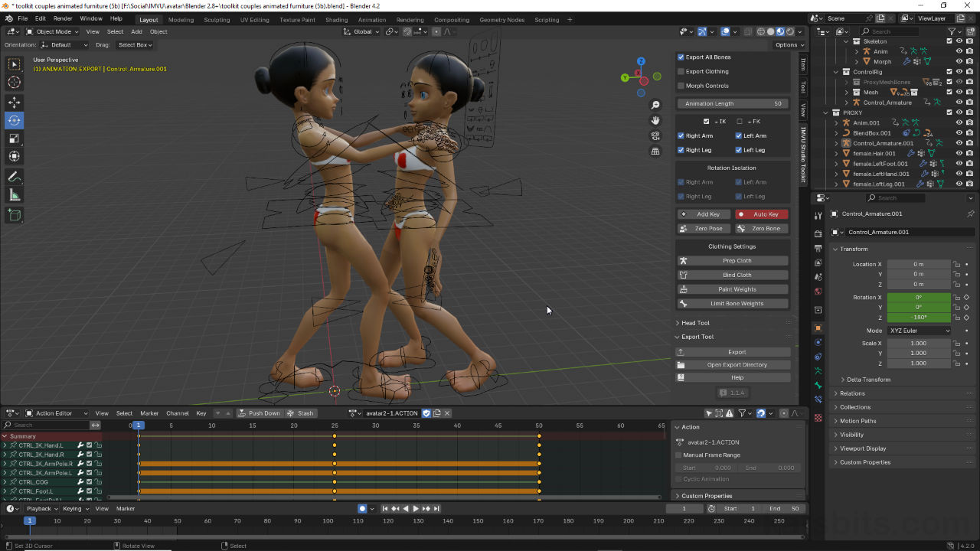Open the File menu
Viewport: 980px width, 551px height.
tap(22, 18)
